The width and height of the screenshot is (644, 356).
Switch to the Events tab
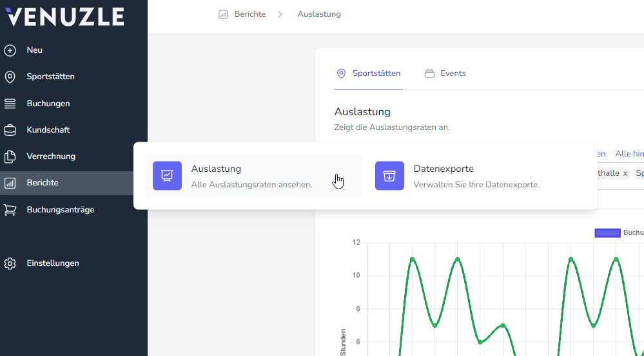point(445,74)
